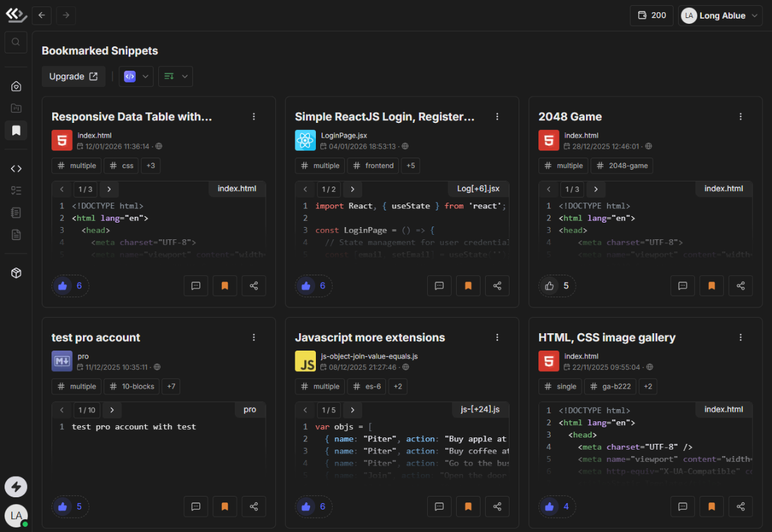Toggle like on the 2048 Game snippet
The height and width of the screenshot is (532, 772).
(549, 286)
